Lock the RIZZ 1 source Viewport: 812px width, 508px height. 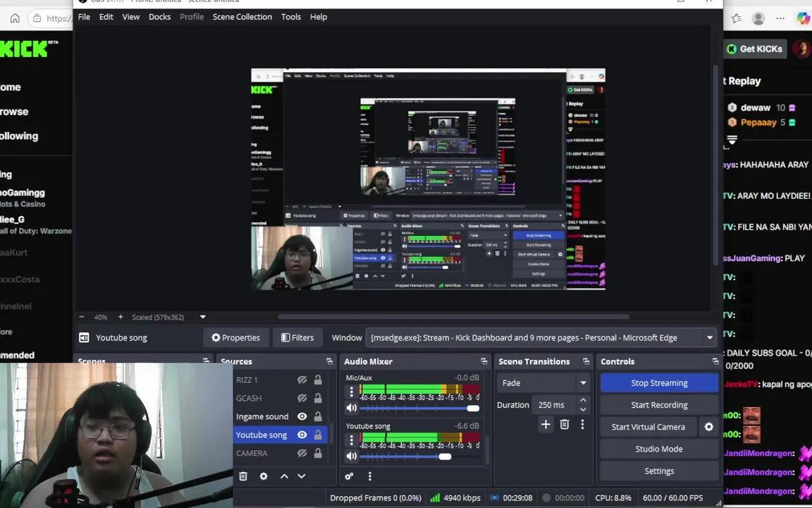pos(317,380)
